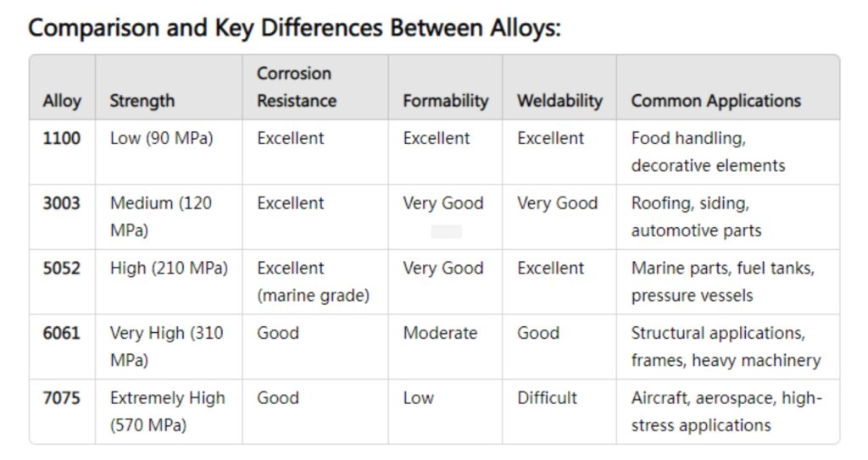Click the Low (90 MPa) strength cell
The image size is (868, 460).
[161, 138]
